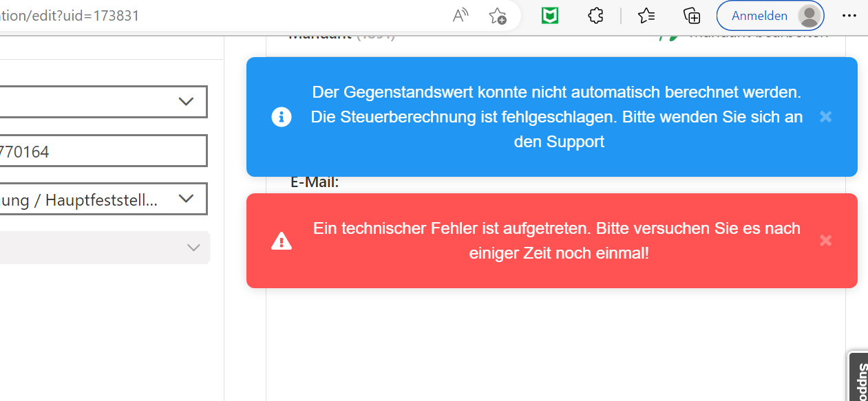Click the message text 'Ein technischer Fehler ist aufgetreten'
The width and height of the screenshot is (868, 401).
tap(452, 228)
